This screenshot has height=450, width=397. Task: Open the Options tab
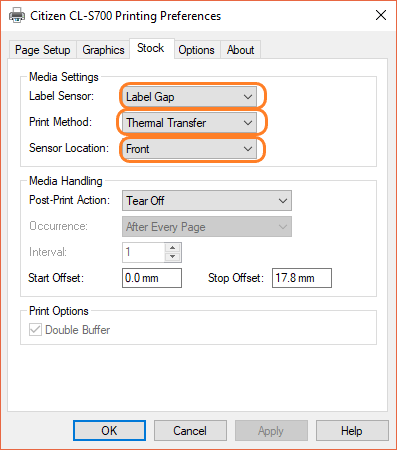click(196, 50)
